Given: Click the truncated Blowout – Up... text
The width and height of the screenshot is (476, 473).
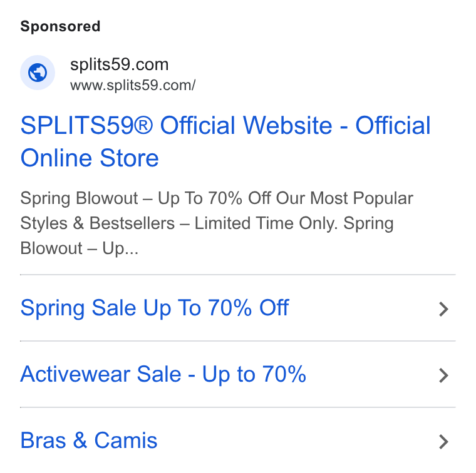Looking at the screenshot, I should [x=80, y=248].
